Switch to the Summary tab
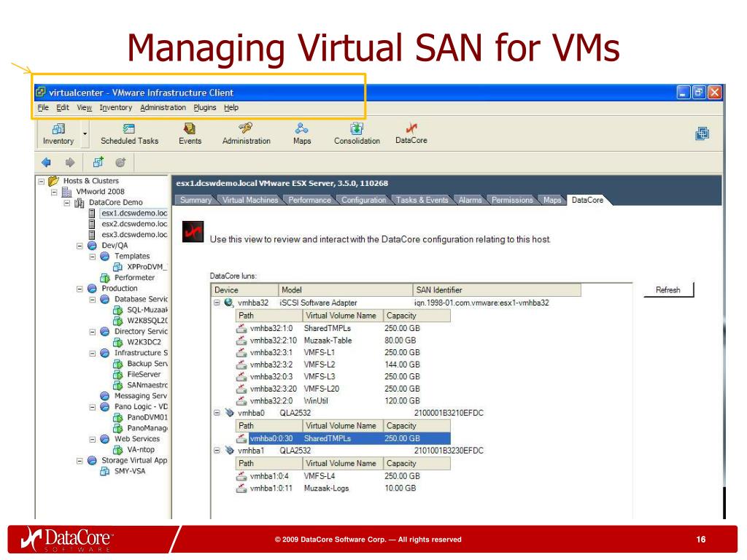This screenshot has height=560, width=747. click(x=196, y=200)
